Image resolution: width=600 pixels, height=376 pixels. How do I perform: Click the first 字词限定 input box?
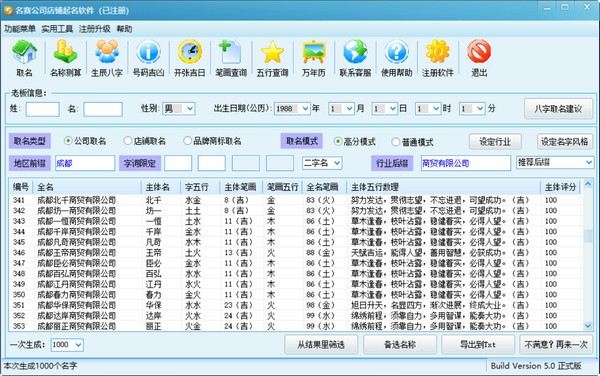(178, 163)
